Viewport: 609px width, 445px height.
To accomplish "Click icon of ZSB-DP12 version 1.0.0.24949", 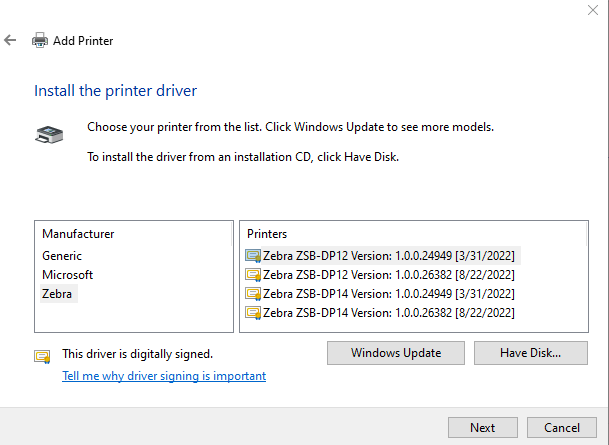I will 253,256.
